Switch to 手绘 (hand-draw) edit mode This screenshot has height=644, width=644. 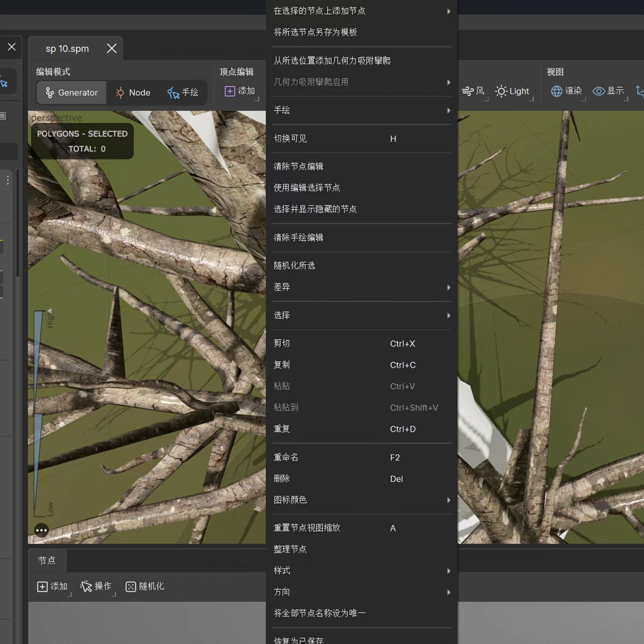183,92
